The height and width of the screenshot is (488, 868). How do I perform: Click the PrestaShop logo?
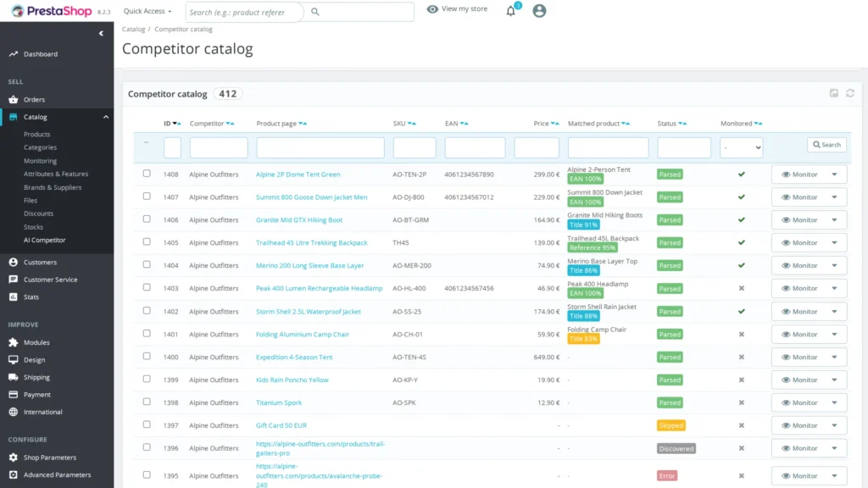click(x=52, y=10)
